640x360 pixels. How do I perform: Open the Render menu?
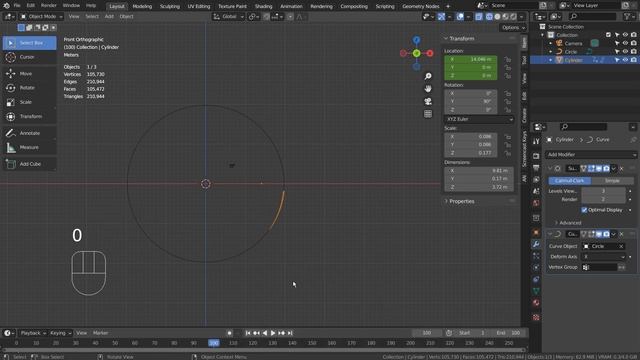coord(49,6)
